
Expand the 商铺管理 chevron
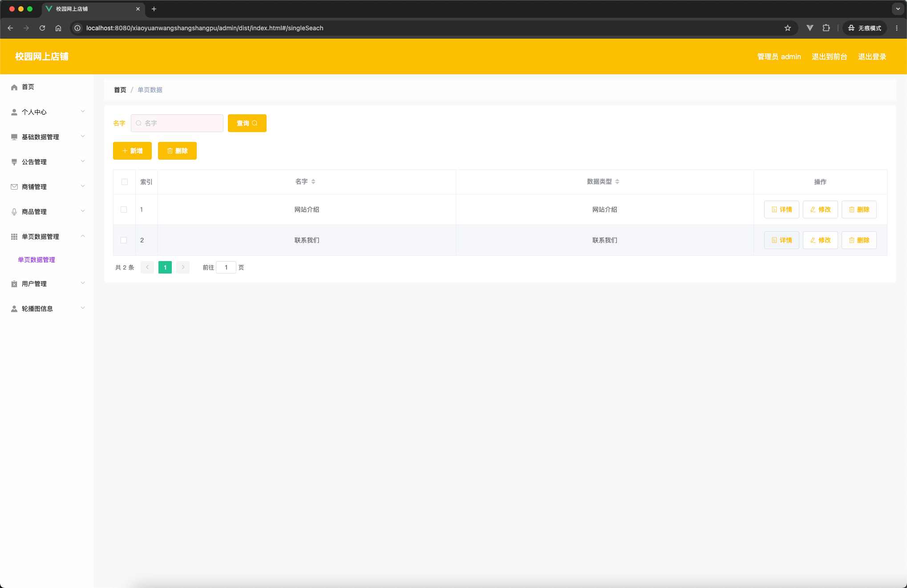tap(83, 186)
